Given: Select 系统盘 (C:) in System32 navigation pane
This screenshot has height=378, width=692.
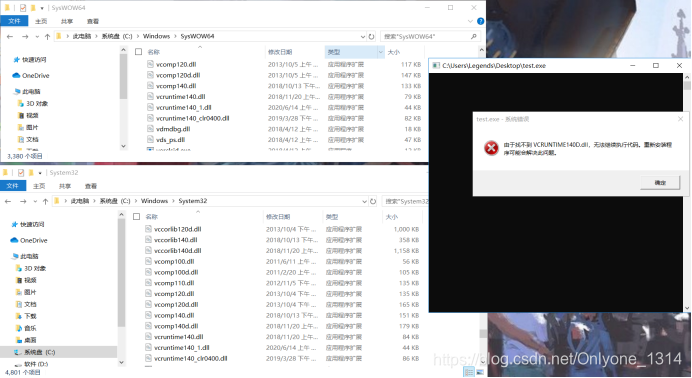Looking at the screenshot, I should coord(58,352).
